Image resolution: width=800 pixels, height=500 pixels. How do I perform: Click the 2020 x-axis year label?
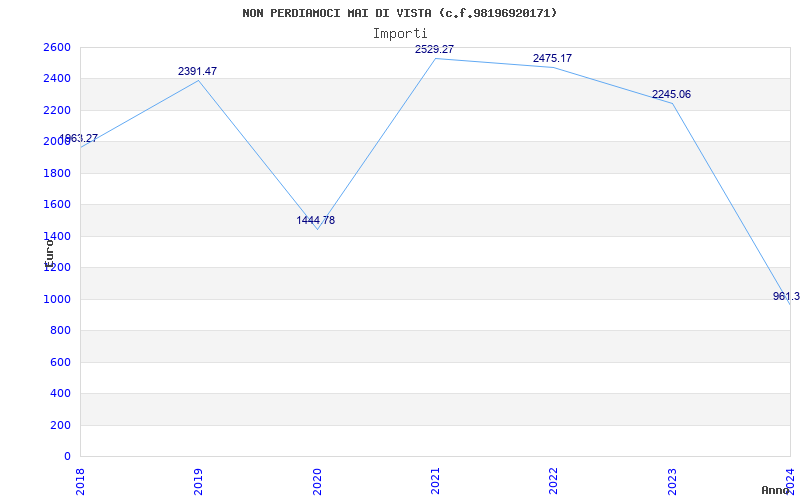coord(317,482)
